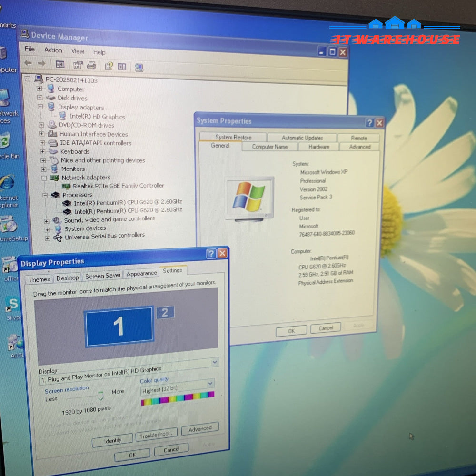476x476 pixels.
Task: Open the Skype desktop shortcut
Action: pos(13,307)
